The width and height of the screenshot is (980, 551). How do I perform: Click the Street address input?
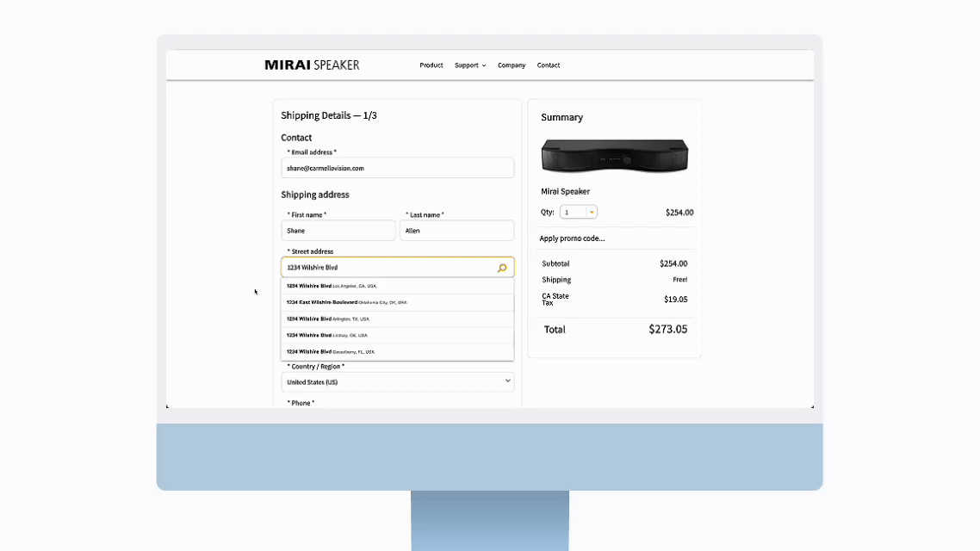(398, 268)
